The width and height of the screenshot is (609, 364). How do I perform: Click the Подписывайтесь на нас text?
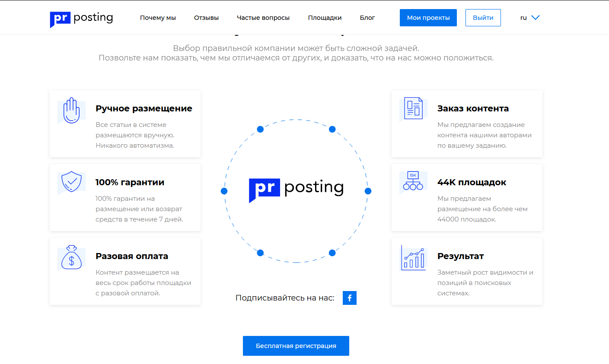coord(285,298)
